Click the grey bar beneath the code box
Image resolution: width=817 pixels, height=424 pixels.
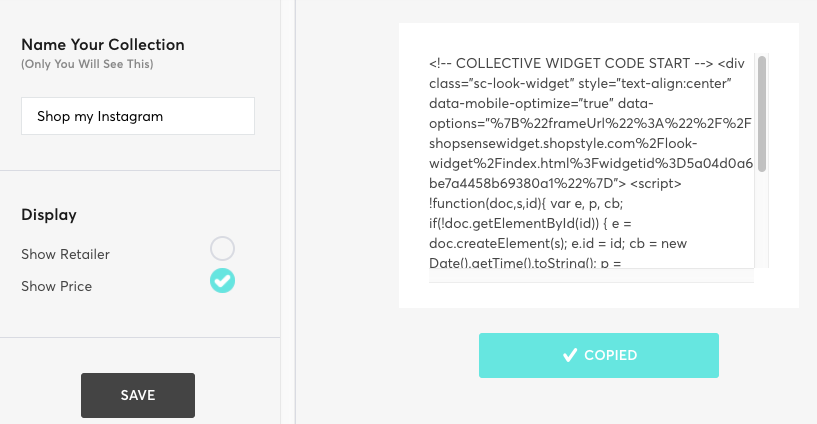pyautogui.click(x=591, y=276)
